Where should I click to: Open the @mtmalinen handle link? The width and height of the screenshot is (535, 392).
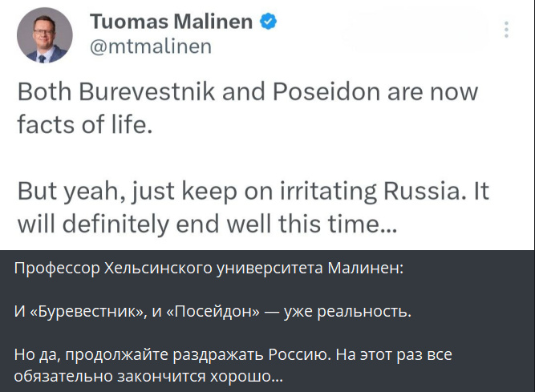coord(150,46)
